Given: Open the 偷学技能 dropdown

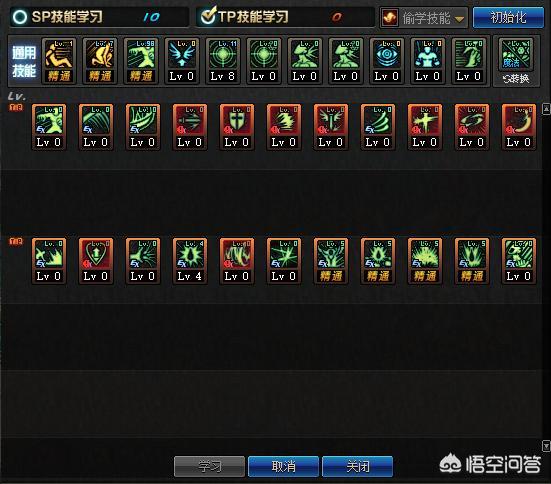Looking at the screenshot, I should [424, 17].
